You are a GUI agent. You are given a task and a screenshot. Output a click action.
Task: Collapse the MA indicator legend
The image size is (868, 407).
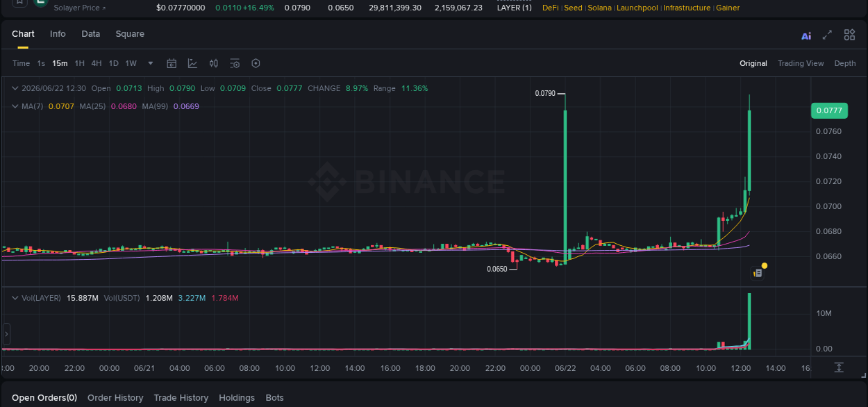click(x=15, y=106)
